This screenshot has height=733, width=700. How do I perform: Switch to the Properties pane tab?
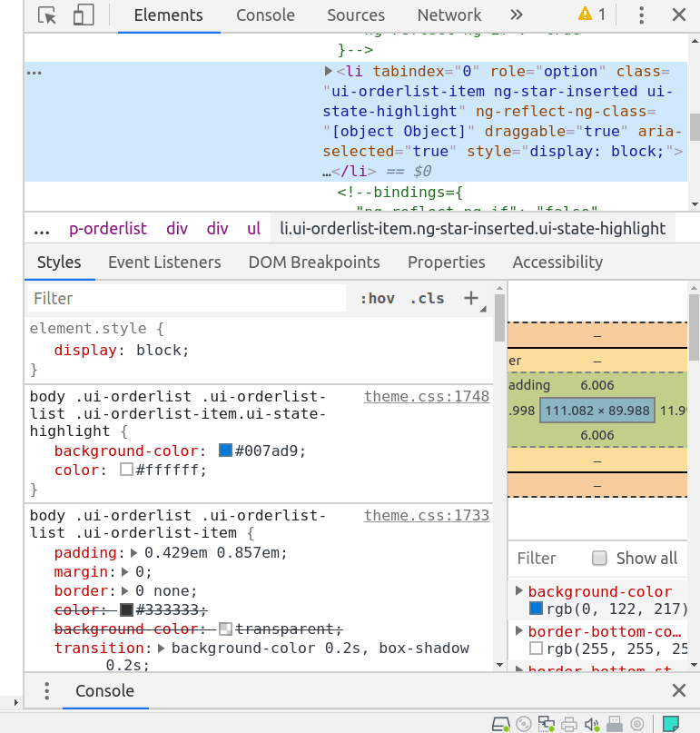(x=447, y=262)
